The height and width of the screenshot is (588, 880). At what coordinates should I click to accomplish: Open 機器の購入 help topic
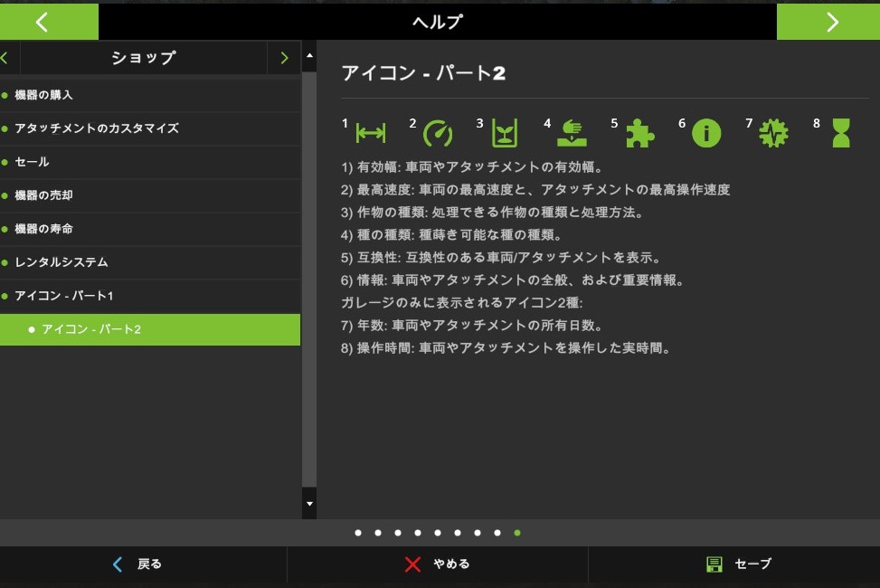150,95
